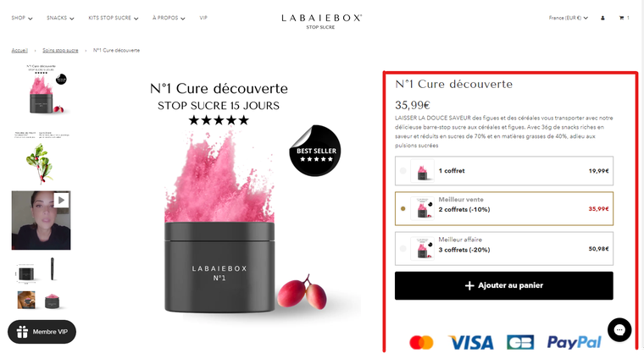Select the radish plant product thumbnail

pos(41,158)
